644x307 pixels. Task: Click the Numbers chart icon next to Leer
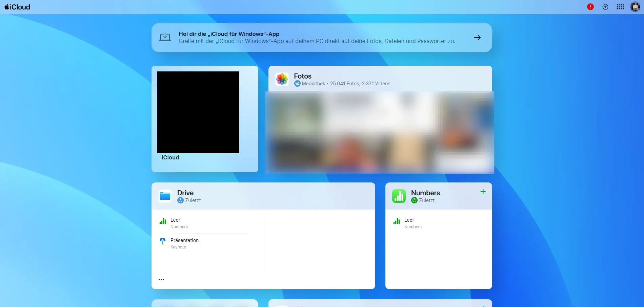163,221
